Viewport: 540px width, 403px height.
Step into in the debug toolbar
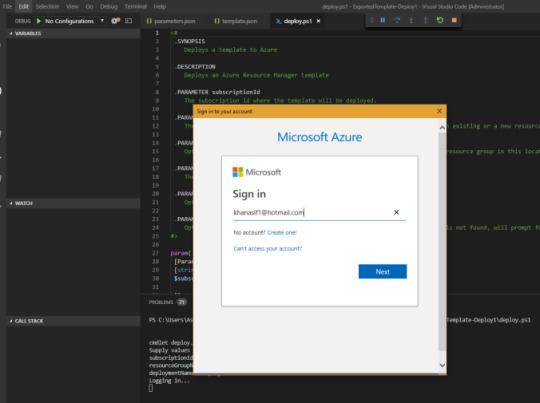point(411,20)
